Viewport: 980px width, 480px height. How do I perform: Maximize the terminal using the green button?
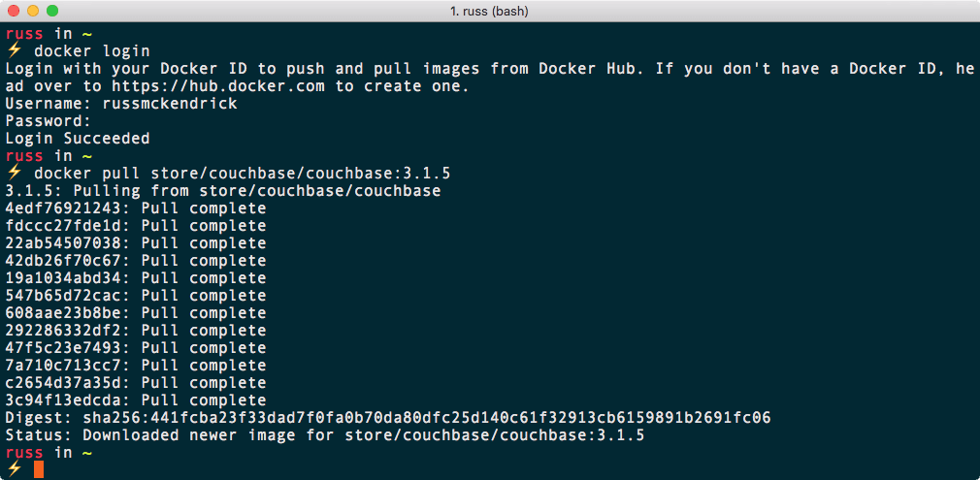pos(51,12)
